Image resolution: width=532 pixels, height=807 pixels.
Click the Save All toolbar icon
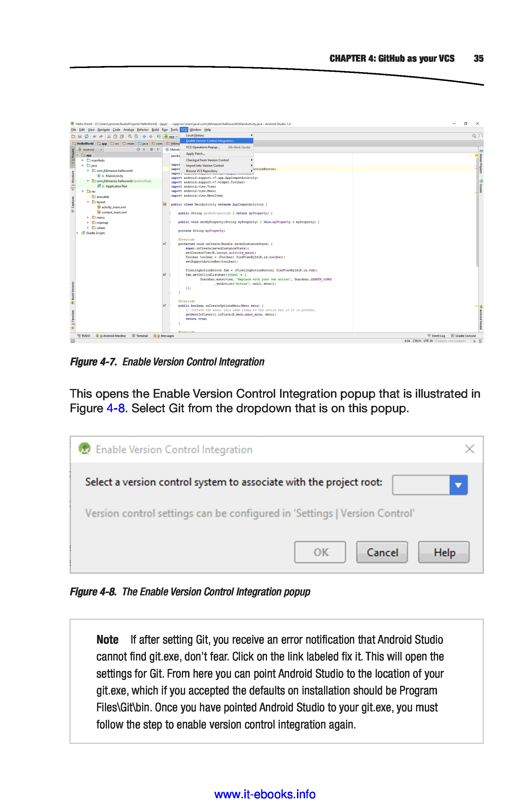point(80,136)
